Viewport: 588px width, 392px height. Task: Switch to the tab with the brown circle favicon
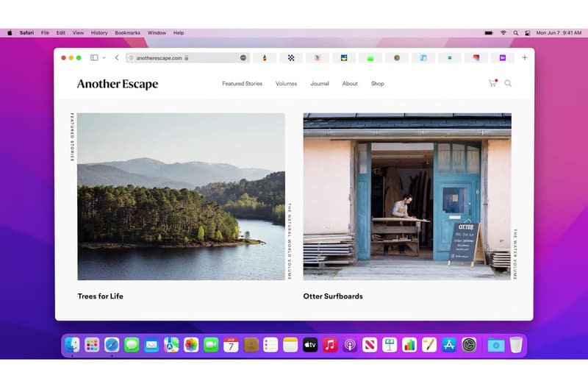(x=397, y=58)
